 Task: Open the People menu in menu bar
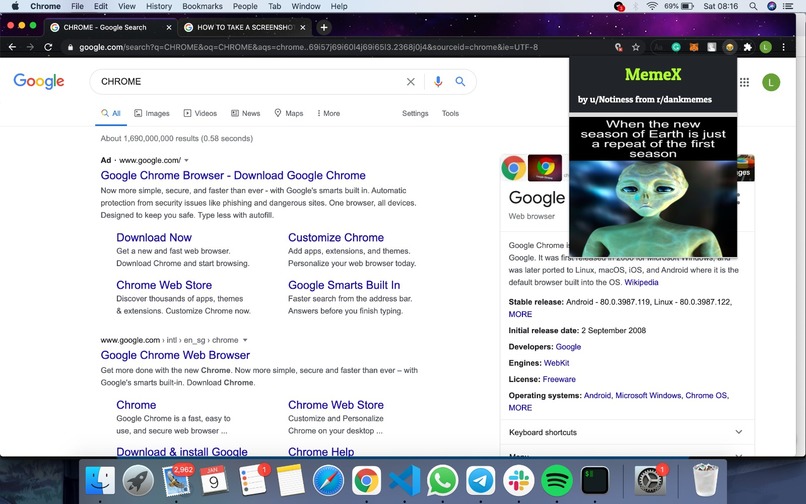pos(245,6)
